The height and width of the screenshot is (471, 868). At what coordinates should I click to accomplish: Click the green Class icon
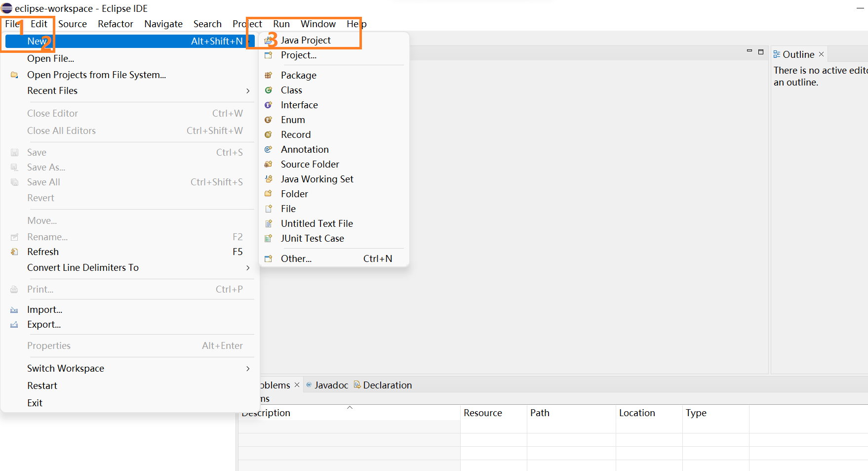269,90
